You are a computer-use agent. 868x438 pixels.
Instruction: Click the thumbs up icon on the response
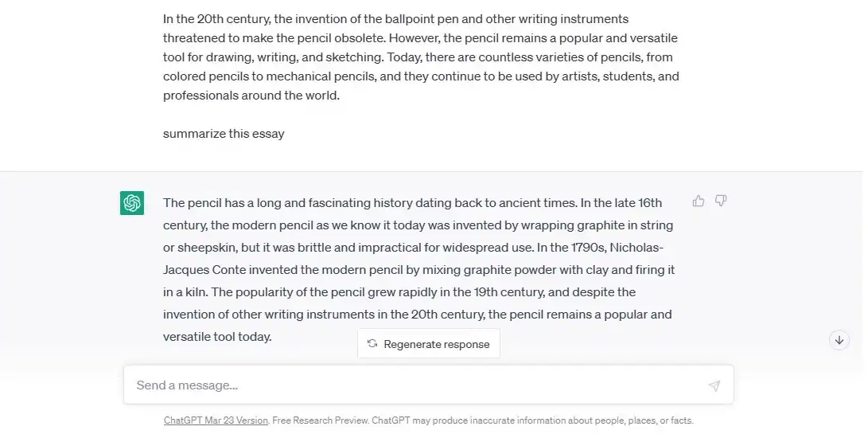[699, 201]
